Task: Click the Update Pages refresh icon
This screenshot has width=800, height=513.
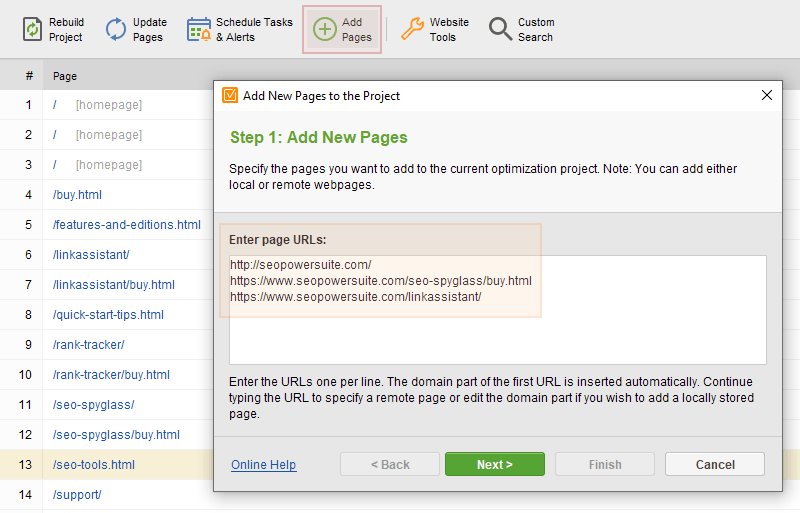Action: pos(116,29)
